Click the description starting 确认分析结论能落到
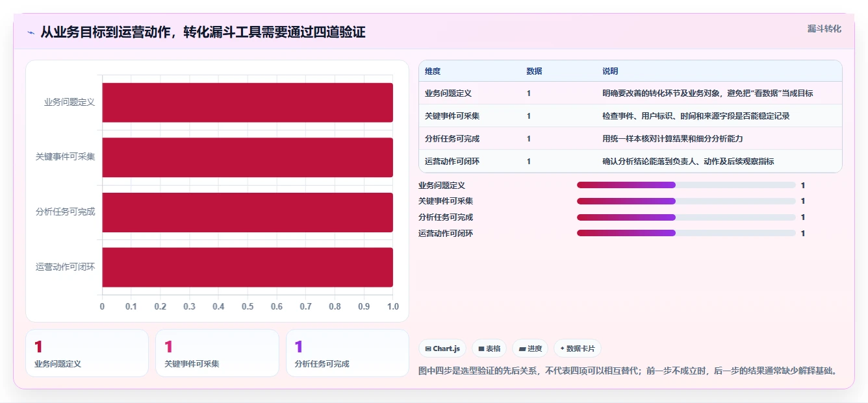 (688, 162)
